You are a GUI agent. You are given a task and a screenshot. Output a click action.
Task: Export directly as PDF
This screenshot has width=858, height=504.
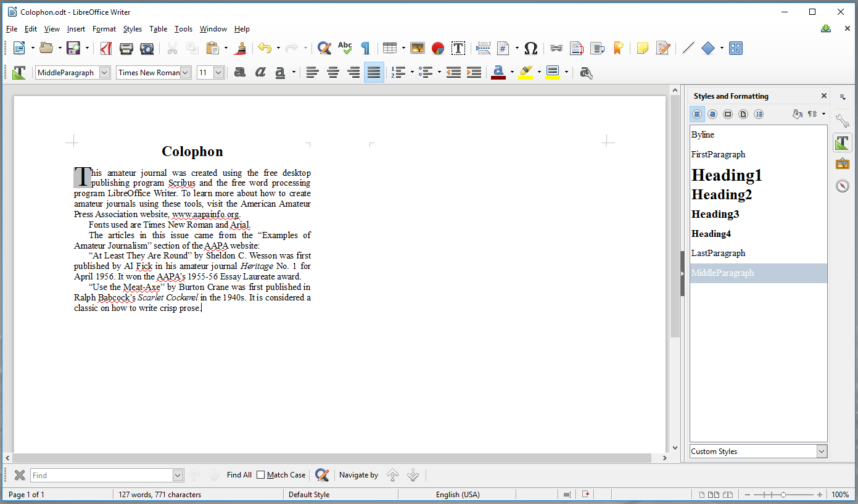105,48
